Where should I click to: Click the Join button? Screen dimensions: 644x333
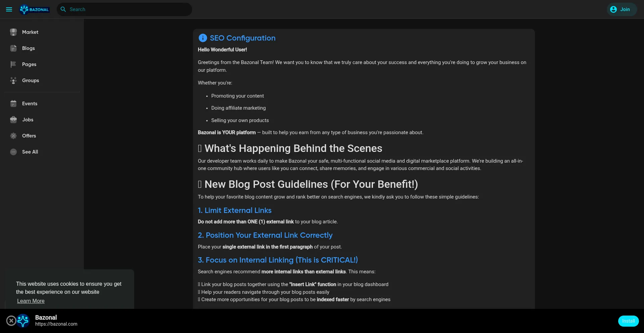[x=622, y=9]
